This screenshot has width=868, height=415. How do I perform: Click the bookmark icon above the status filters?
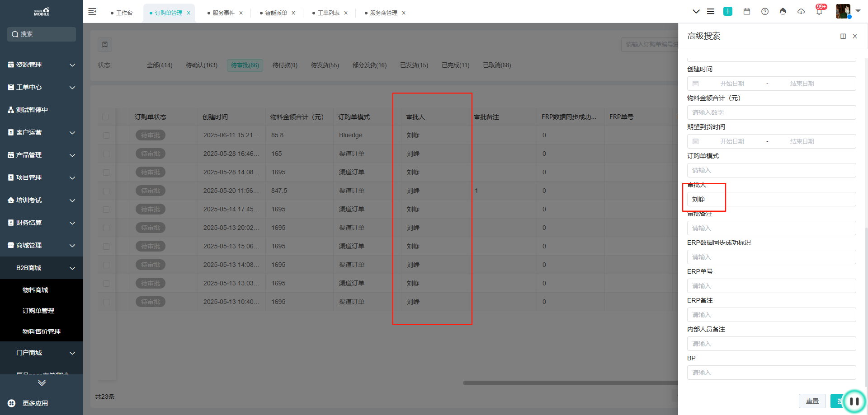point(105,44)
